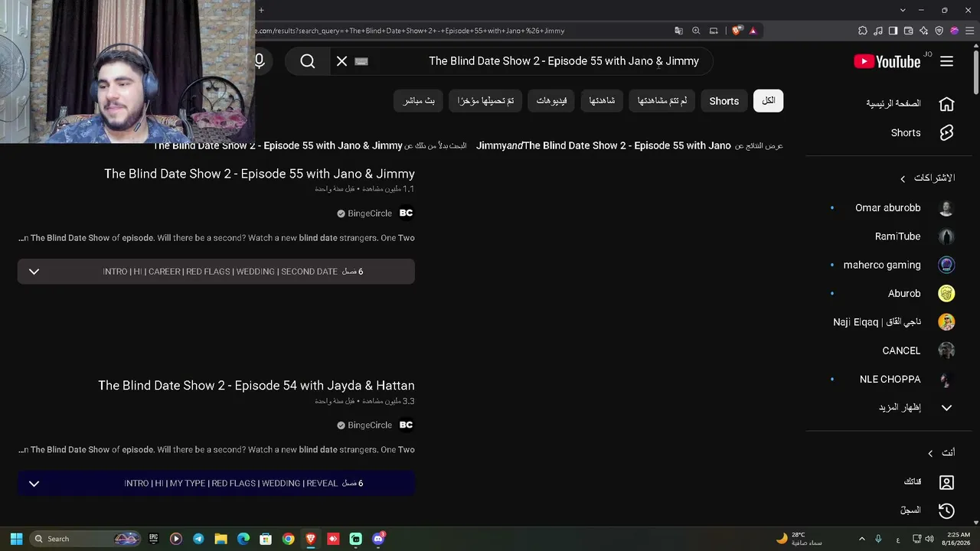Open the tab search dropdown chevron
Viewport: 980px width, 551px height.
[903, 10]
